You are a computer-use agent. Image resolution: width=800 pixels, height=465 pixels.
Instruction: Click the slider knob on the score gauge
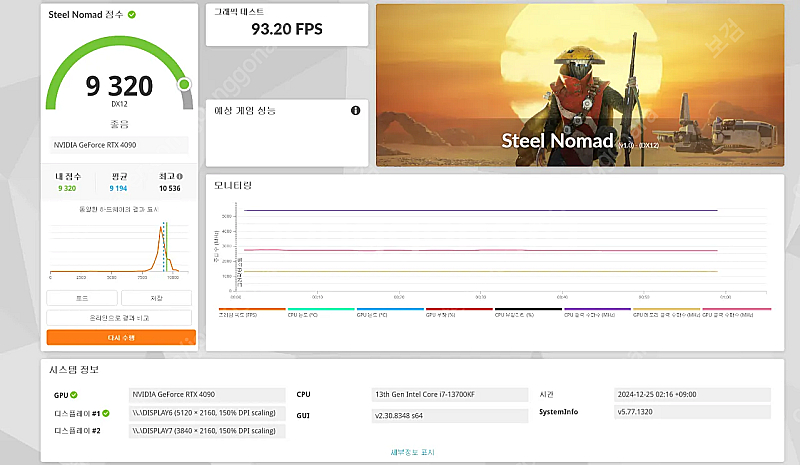pos(184,84)
